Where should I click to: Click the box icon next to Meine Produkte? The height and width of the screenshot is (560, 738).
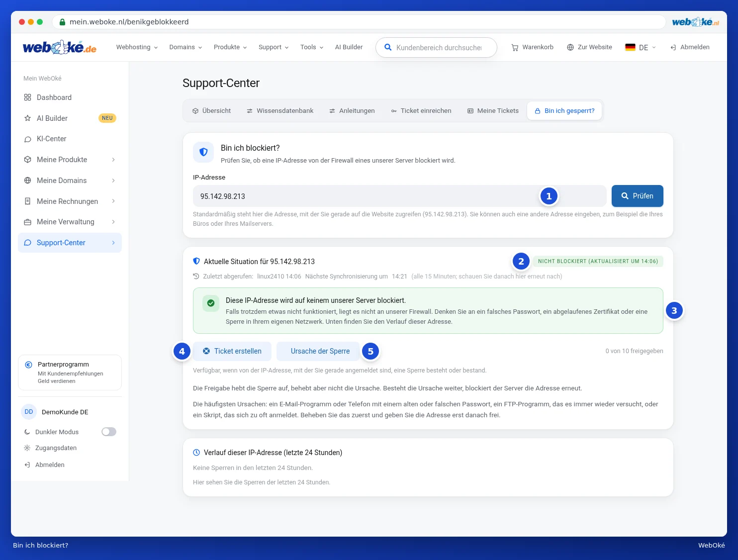[28, 160]
